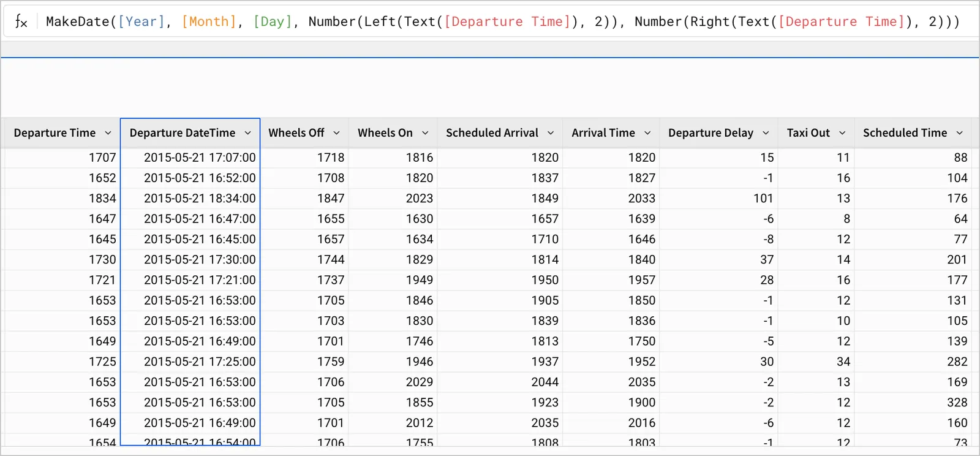Select the Scheduled Arrival column header label

coord(492,133)
